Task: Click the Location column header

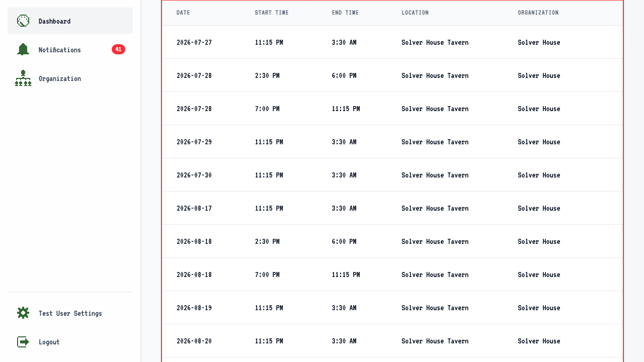Action: click(415, 13)
